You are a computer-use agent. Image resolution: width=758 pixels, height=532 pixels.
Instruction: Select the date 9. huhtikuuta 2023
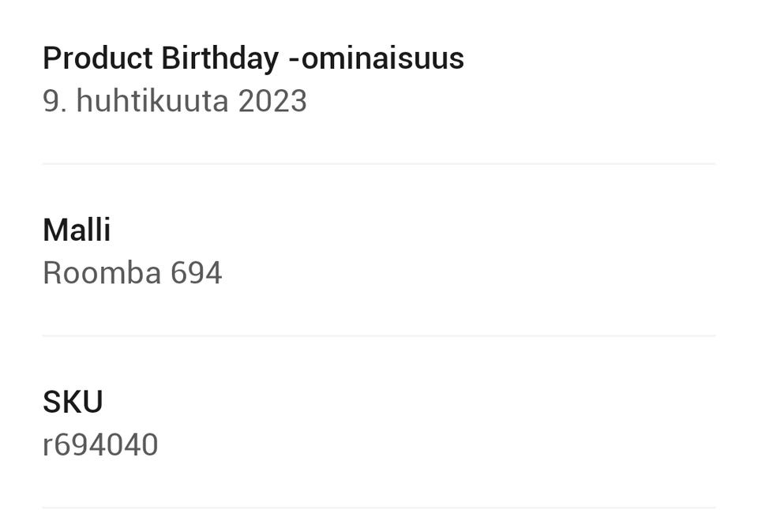[174, 101]
